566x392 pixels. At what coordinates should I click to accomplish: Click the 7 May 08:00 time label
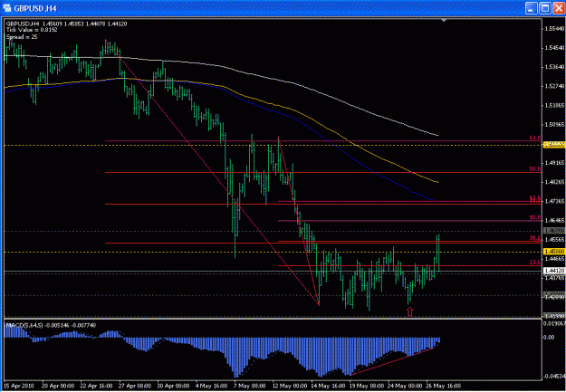tap(248, 384)
